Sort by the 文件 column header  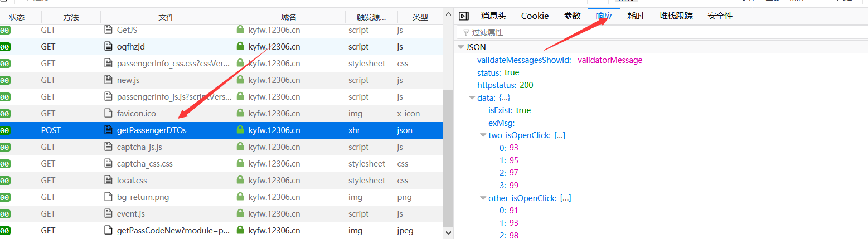[166, 17]
